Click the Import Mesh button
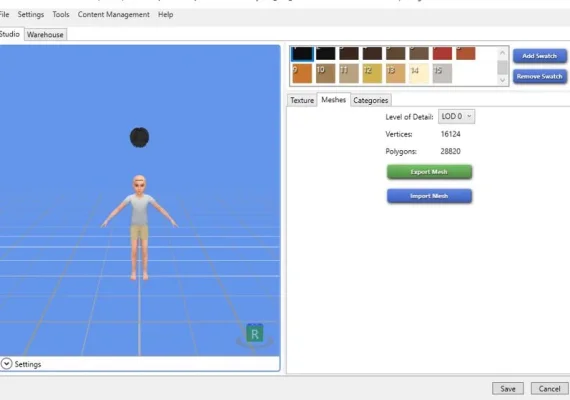Screen dimensions: 570x400 click(429, 196)
